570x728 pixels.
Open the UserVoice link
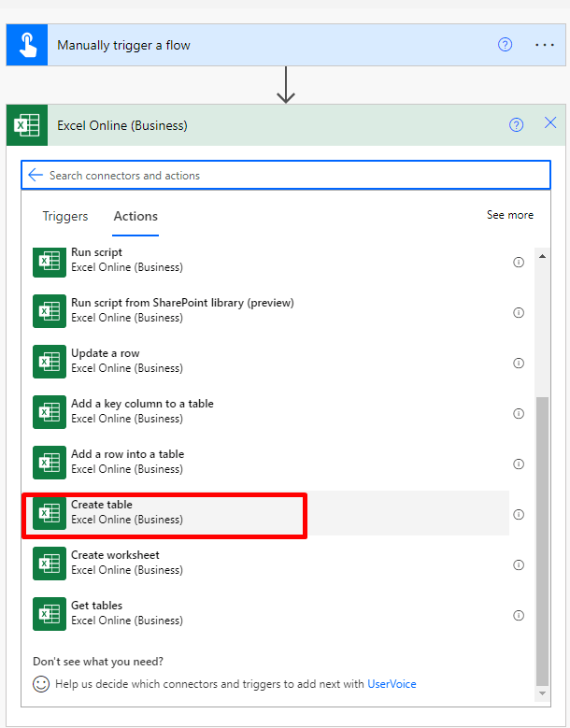pos(392,684)
